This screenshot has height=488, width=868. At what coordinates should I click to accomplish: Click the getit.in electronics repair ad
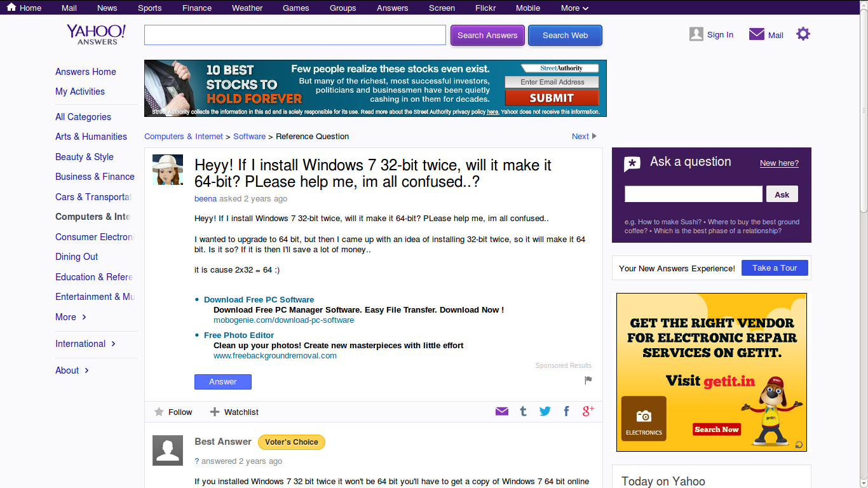point(712,372)
